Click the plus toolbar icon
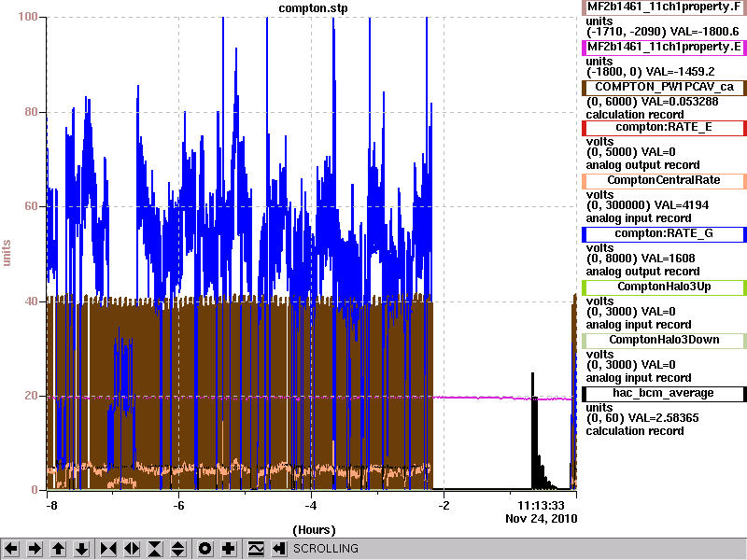747x560 pixels. [x=228, y=549]
